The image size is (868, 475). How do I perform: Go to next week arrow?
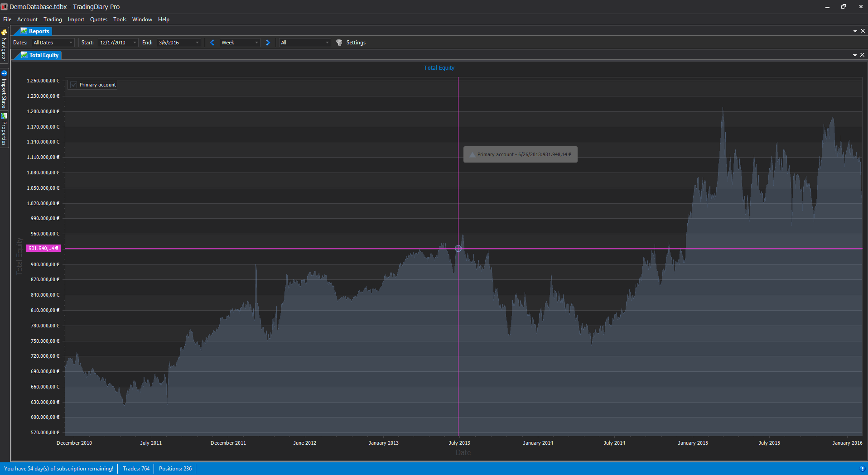[268, 43]
